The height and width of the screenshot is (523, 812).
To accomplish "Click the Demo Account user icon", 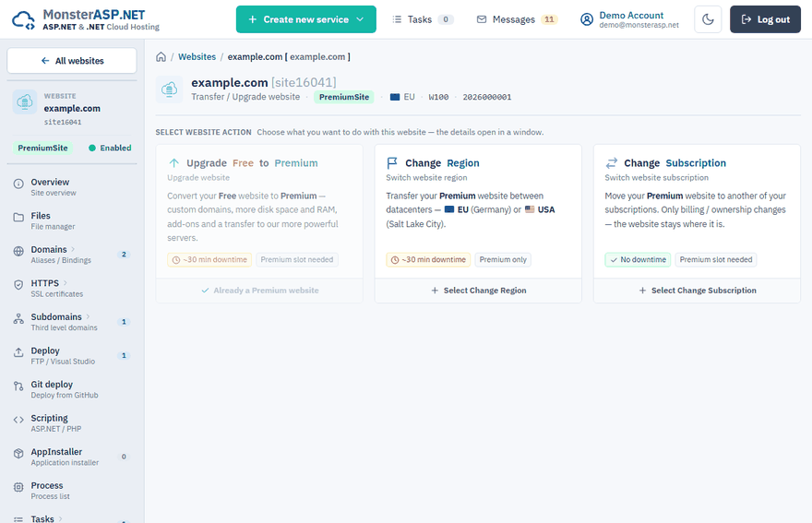I will coord(586,19).
